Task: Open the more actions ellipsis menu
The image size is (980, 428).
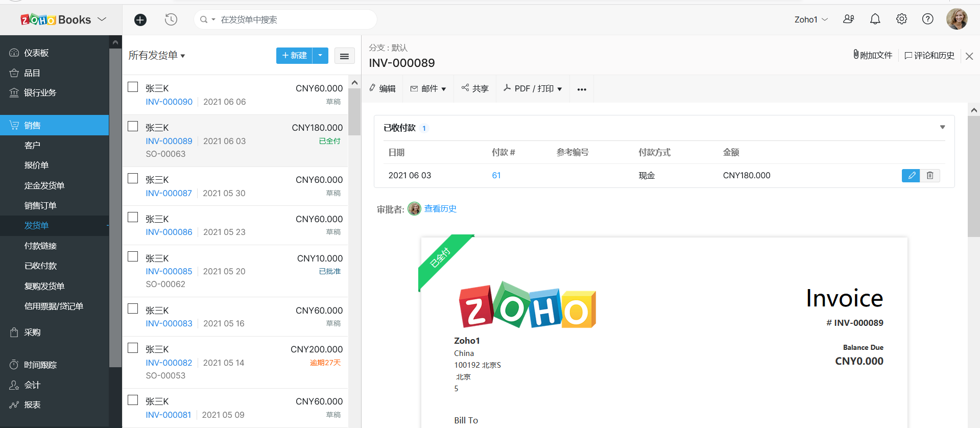Action: [x=582, y=89]
